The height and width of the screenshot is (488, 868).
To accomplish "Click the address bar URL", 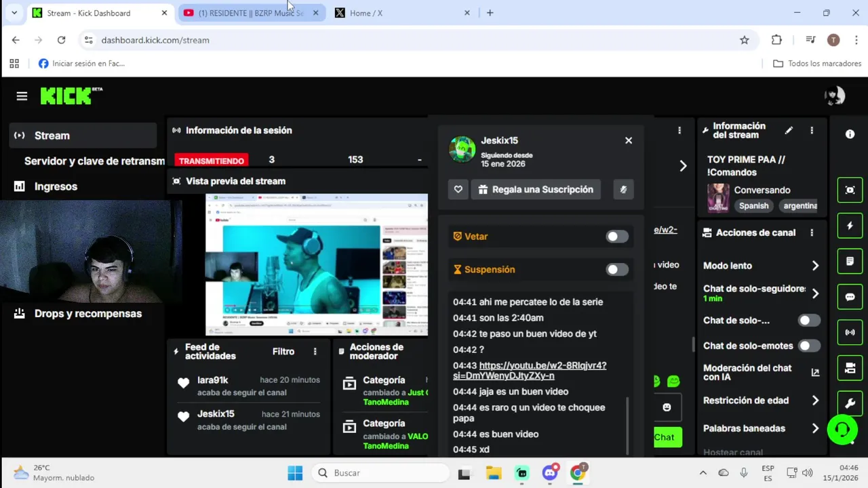I will 155,40.
